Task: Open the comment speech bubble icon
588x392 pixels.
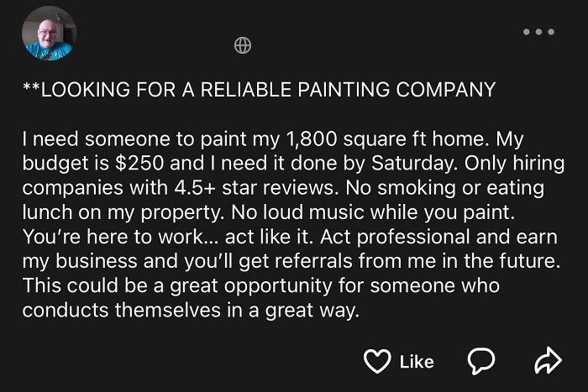Action: [480, 361]
